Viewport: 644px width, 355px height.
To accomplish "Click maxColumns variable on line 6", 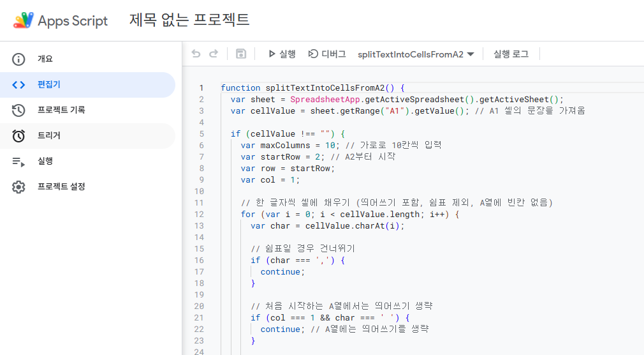I will (x=285, y=146).
